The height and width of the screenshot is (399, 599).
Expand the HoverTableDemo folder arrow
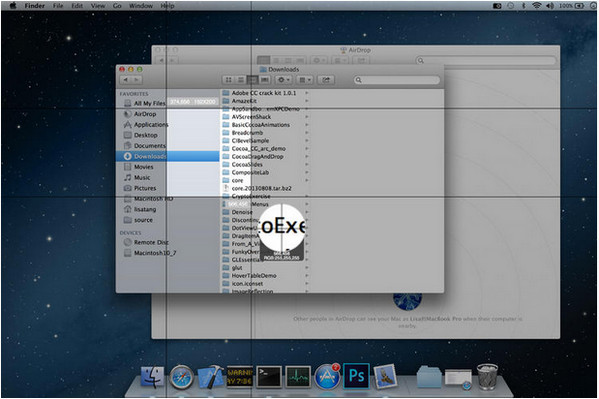pos(306,276)
